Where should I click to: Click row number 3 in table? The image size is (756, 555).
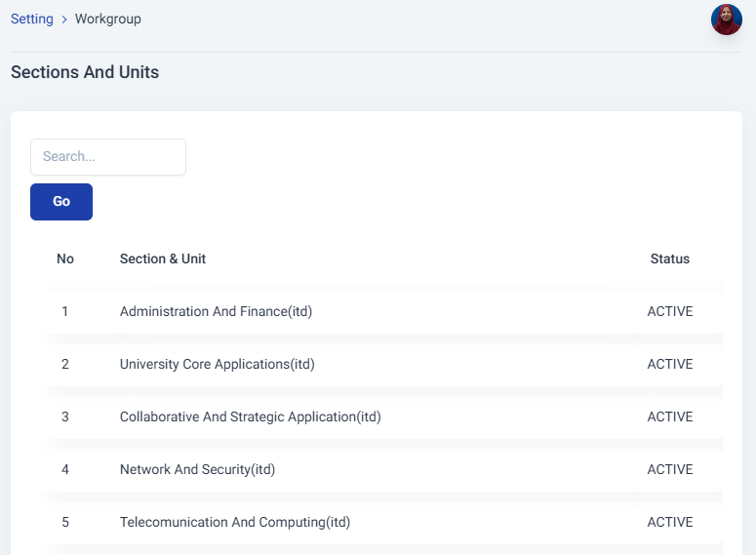[65, 417]
